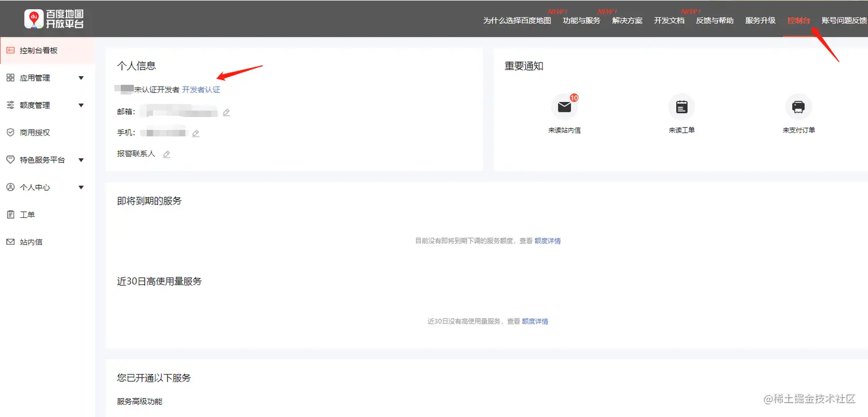
Task: Open 解决方案 in top navigation
Action: point(627,21)
